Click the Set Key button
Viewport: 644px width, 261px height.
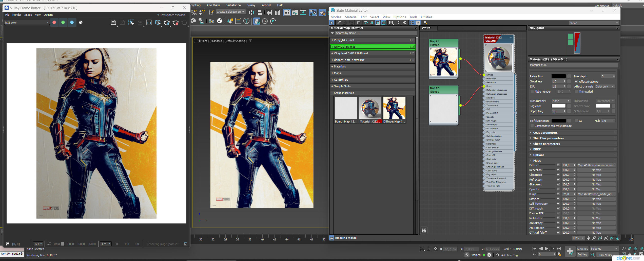(582, 254)
